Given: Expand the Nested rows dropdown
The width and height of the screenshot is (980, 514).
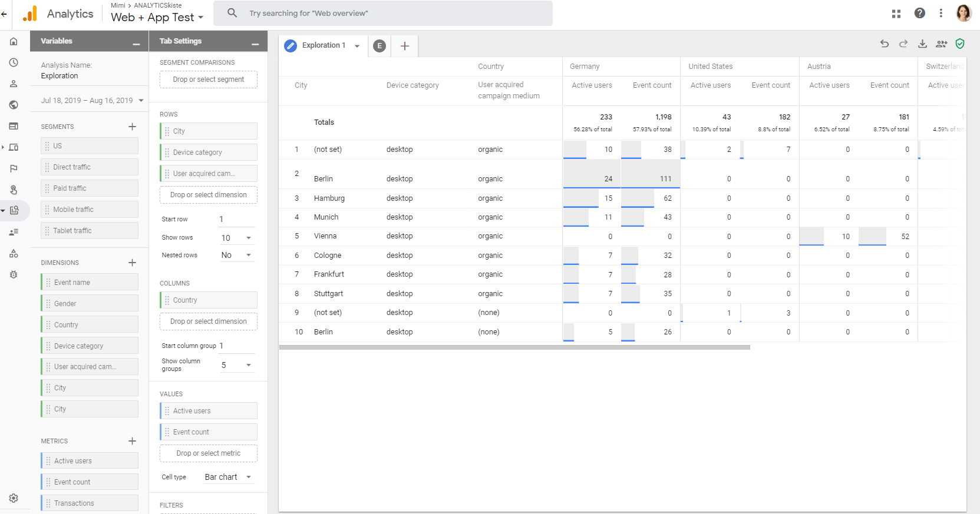Looking at the screenshot, I should pyautogui.click(x=236, y=255).
